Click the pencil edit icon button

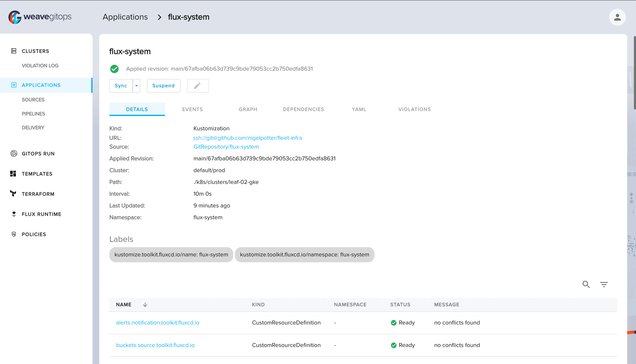coord(198,86)
